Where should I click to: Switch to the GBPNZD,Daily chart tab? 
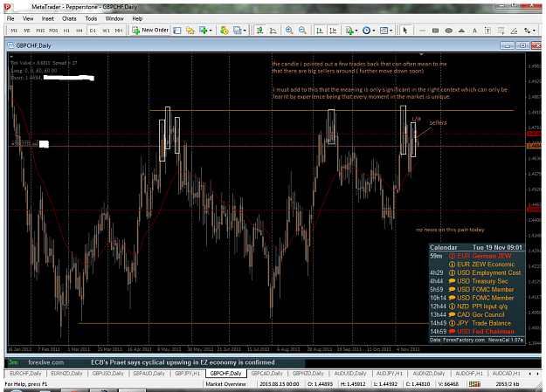pyautogui.click(x=308, y=373)
